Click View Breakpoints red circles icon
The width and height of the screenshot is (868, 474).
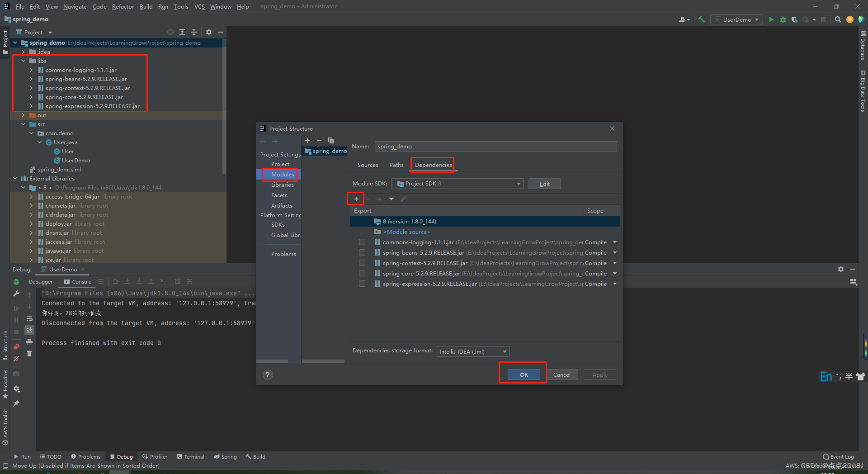point(16,347)
